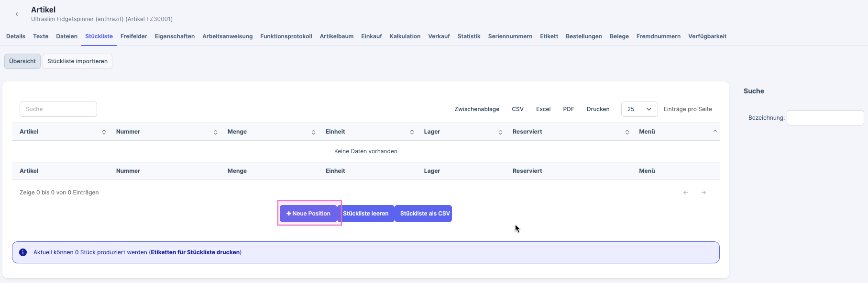Viewport: 868px width, 283px height.
Task: Click the Stückliste leeren button
Action: pos(366,214)
